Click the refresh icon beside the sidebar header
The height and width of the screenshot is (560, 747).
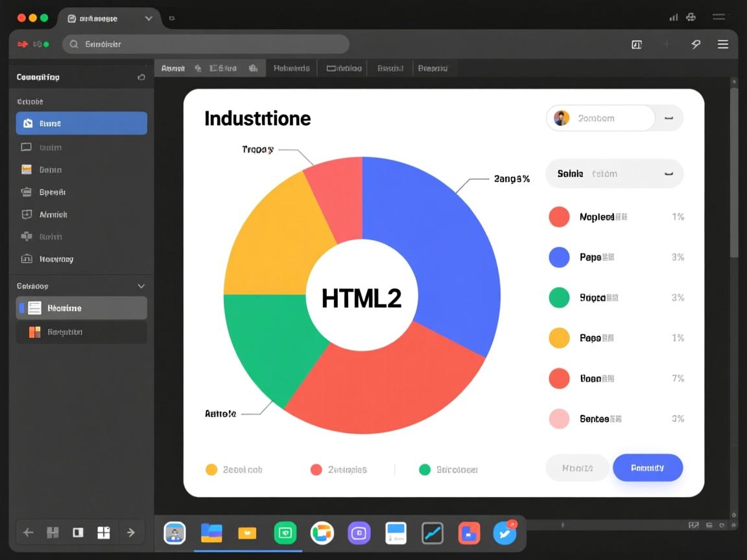(x=141, y=77)
